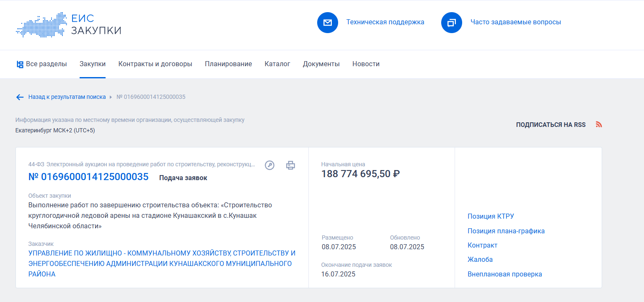
Task: Click the FAQ chat bubbles icon
Action: pos(451,23)
